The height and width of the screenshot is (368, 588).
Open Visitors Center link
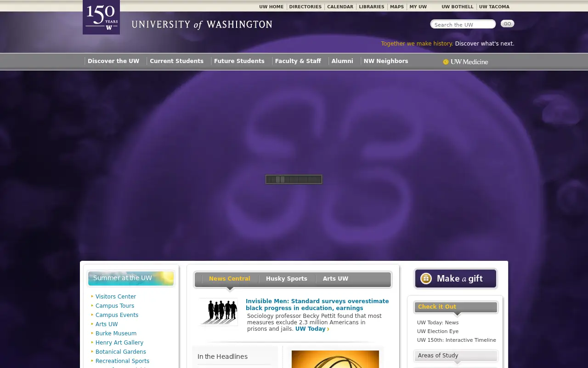[116, 297]
